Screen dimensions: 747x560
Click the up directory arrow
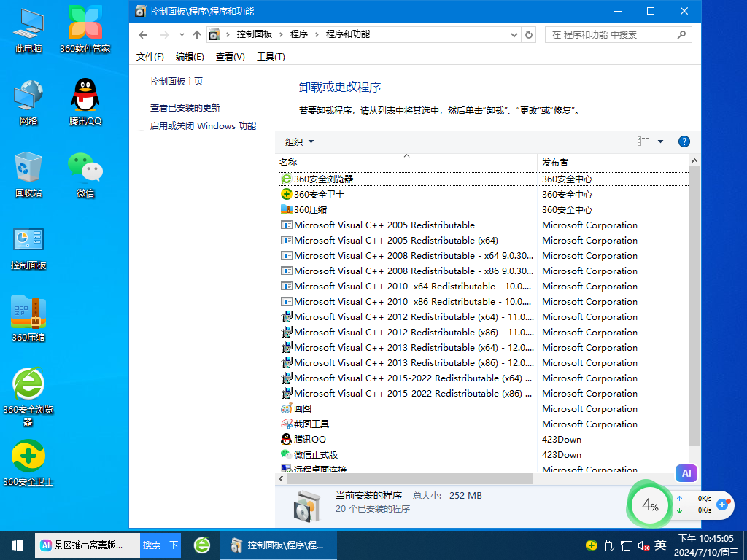pyautogui.click(x=196, y=34)
